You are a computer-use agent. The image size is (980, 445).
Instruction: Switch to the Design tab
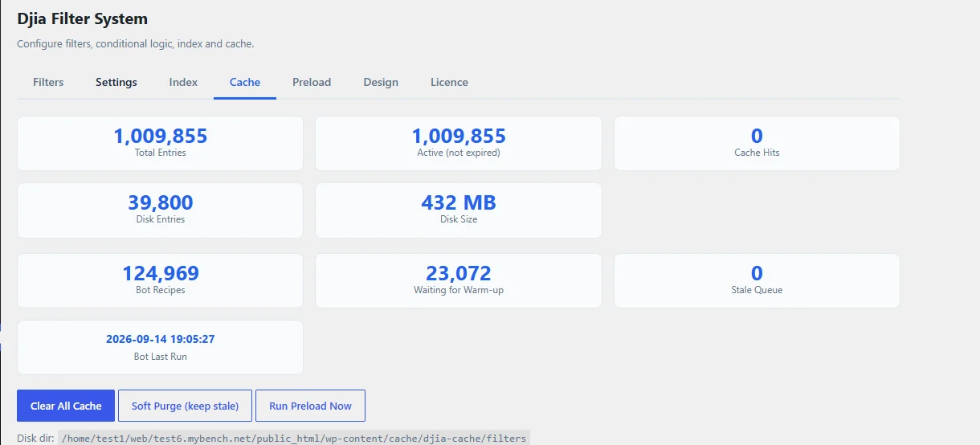pyautogui.click(x=381, y=82)
